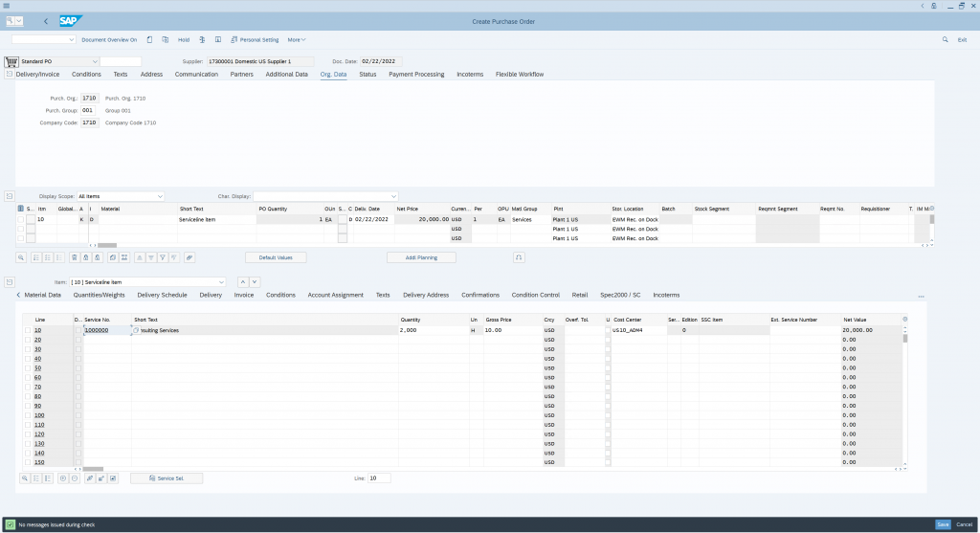This screenshot has height=533, width=980.
Task: Click the sort ascending icon
Action: [140, 257]
